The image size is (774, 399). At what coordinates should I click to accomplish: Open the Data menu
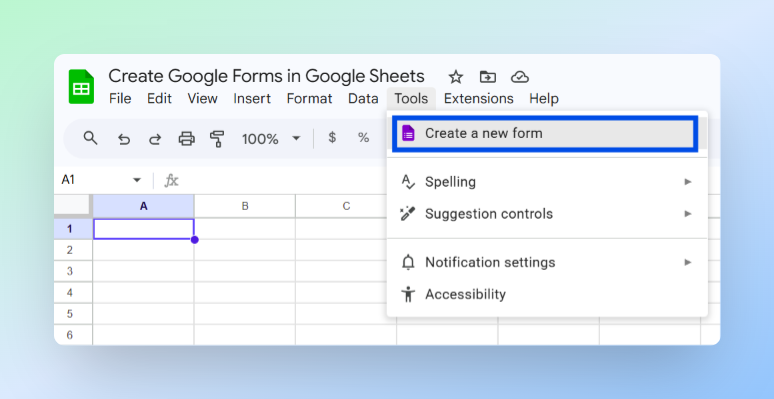click(x=363, y=99)
